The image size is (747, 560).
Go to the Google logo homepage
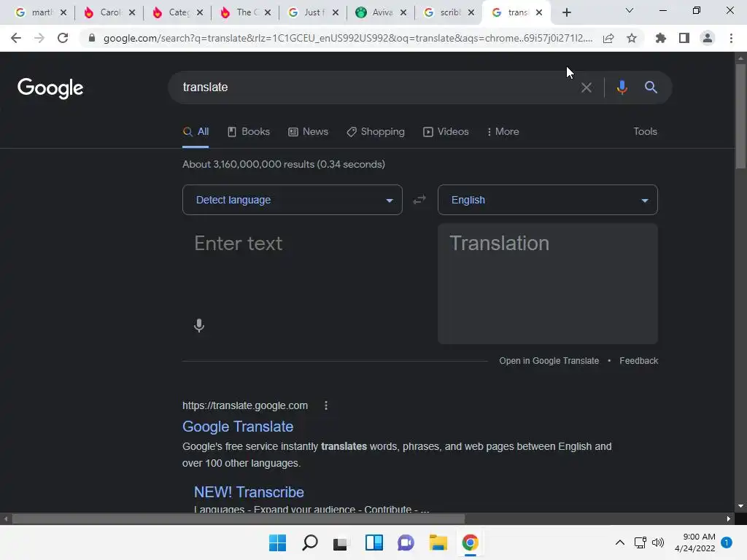coord(50,88)
